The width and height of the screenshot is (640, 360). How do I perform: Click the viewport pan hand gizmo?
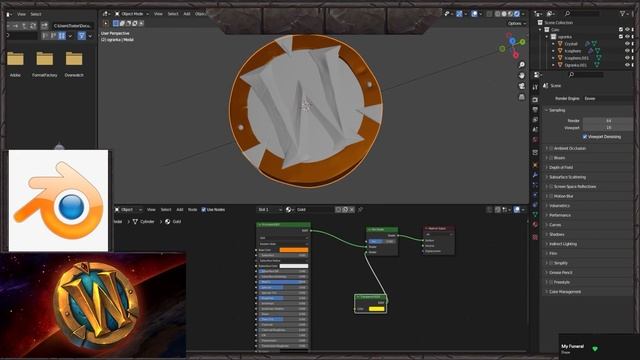click(522, 76)
